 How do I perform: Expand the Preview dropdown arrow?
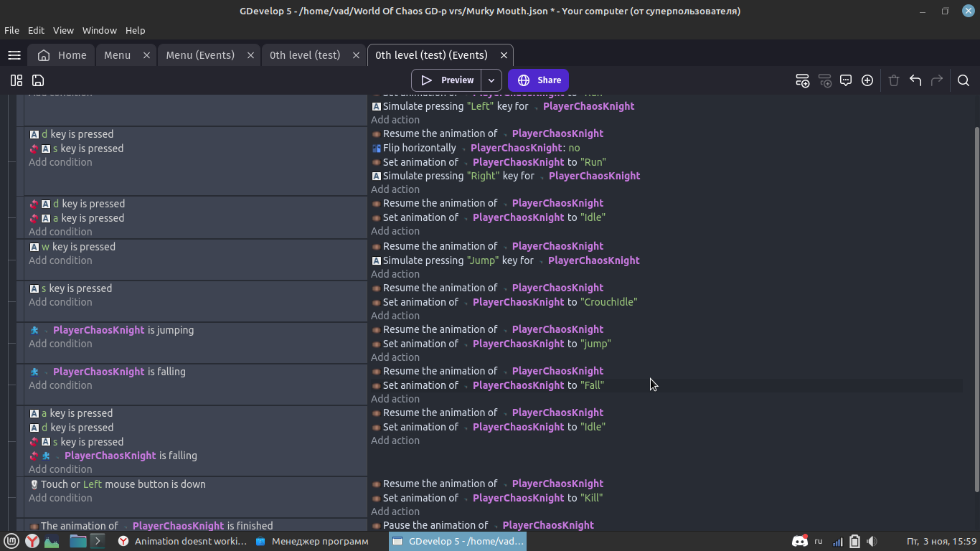491,80
